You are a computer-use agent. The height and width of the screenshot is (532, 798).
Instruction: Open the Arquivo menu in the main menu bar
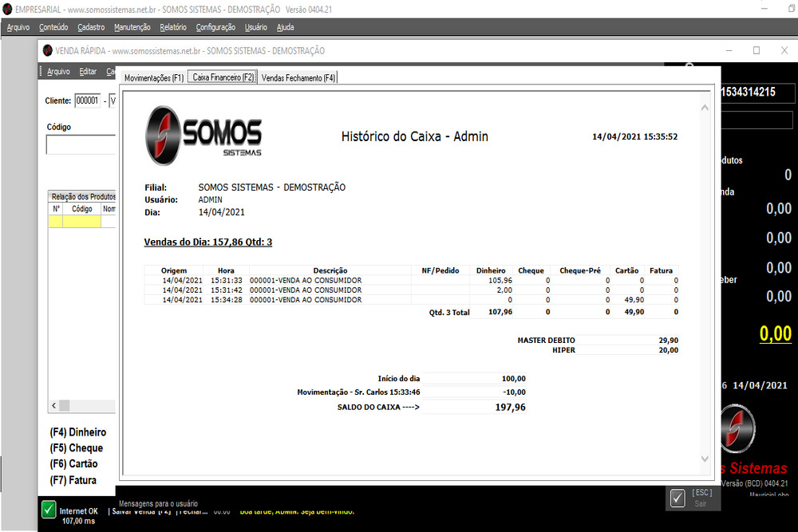18,27
